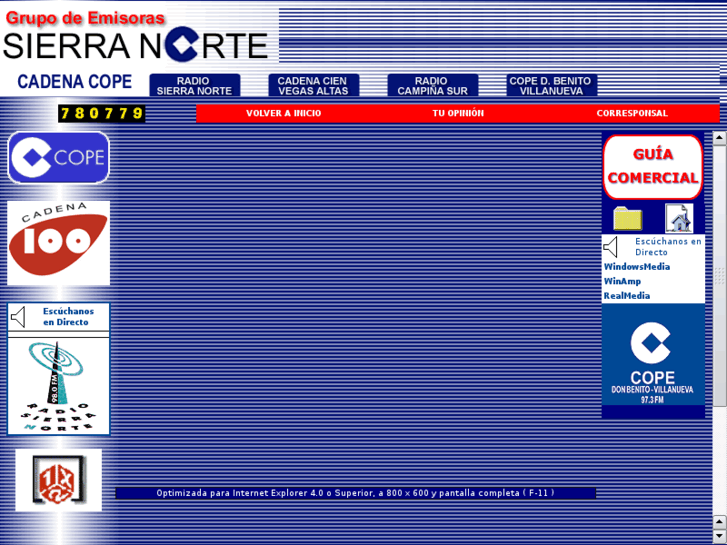Click the Cadena COPE heading

coord(75,82)
